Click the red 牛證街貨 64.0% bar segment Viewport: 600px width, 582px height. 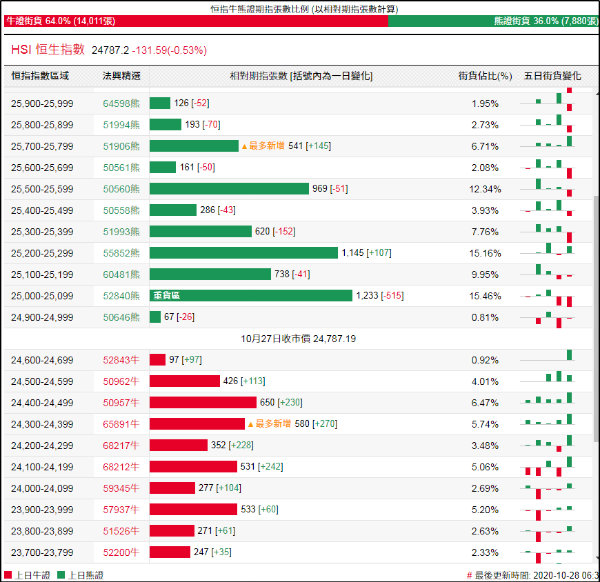196,21
